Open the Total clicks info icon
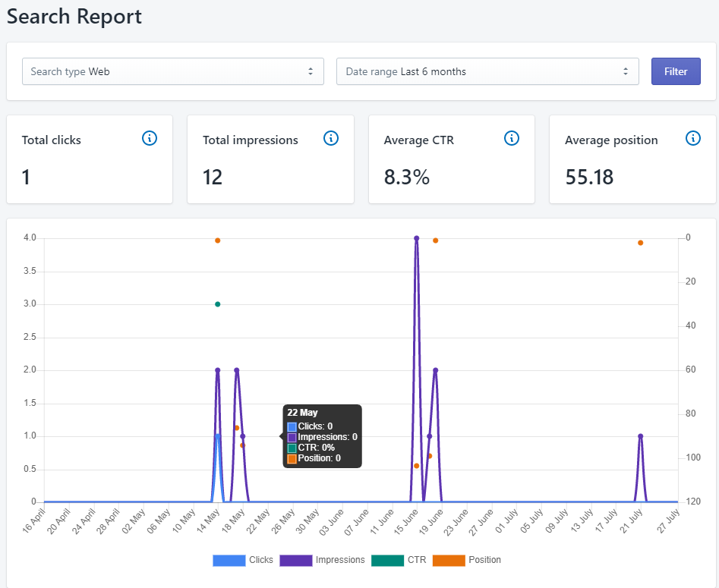The height and width of the screenshot is (588, 719). pyautogui.click(x=150, y=138)
